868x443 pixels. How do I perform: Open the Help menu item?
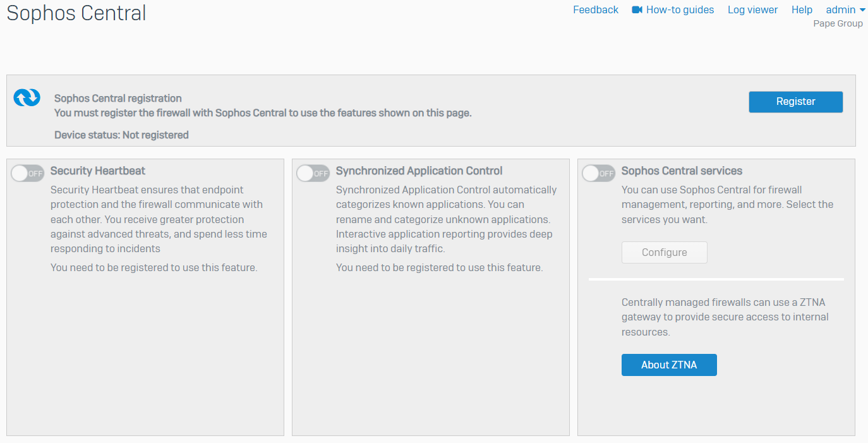(802, 9)
